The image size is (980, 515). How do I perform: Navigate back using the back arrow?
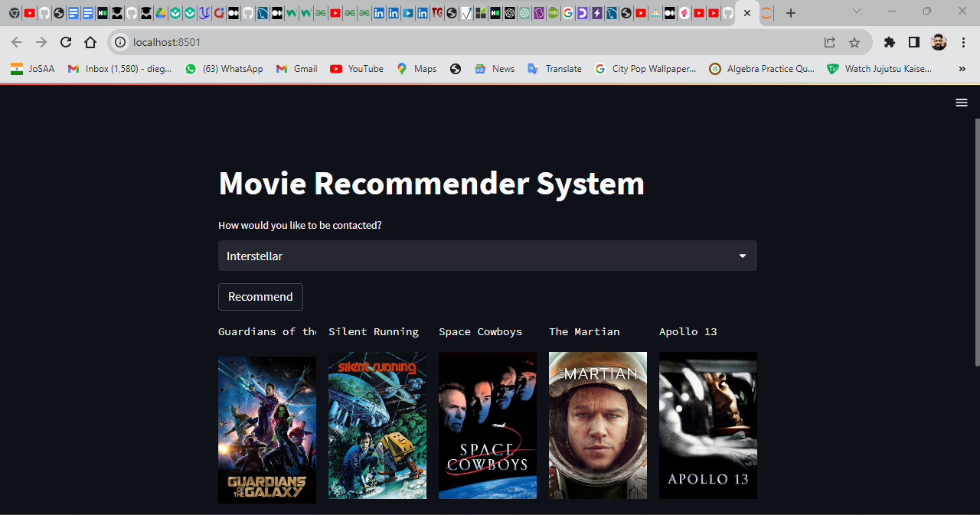17,43
